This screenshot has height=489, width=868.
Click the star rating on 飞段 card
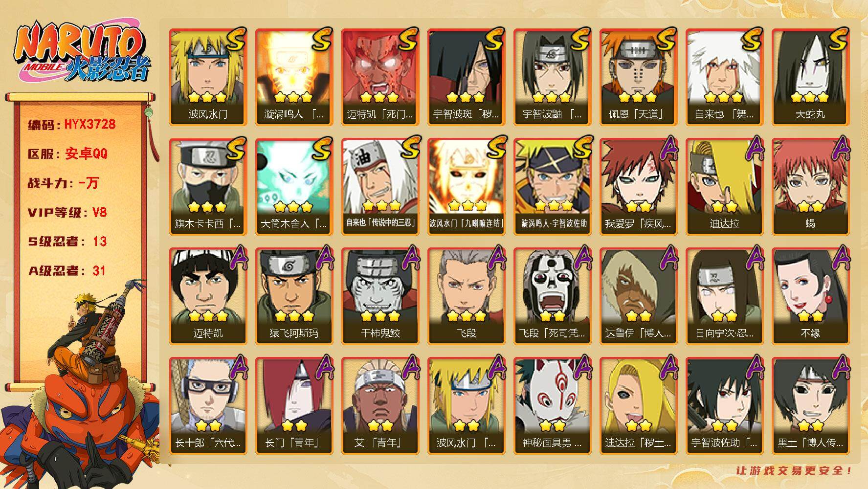tap(466, 316)
